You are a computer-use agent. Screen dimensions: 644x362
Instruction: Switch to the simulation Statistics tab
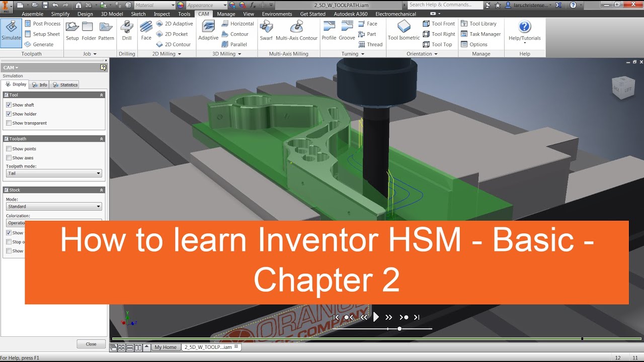(x=65, y=85)
